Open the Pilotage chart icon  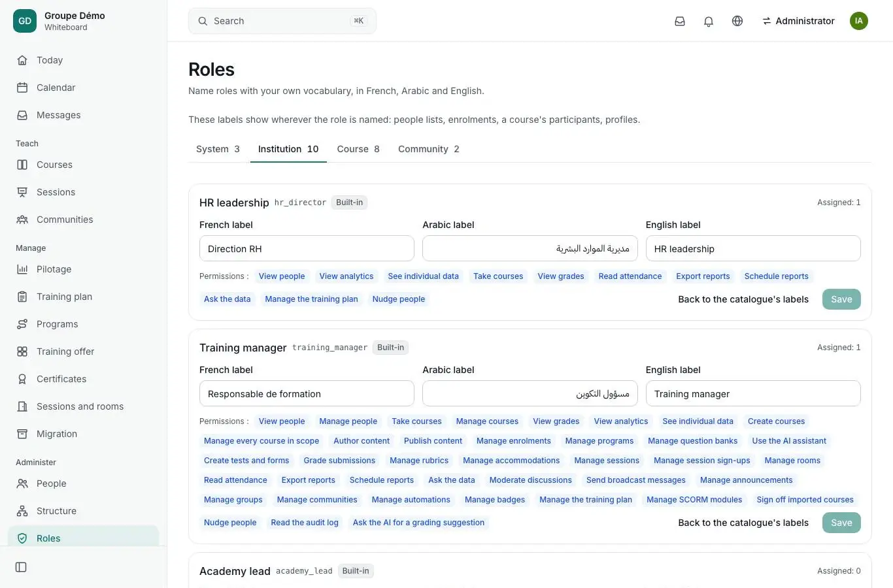pyautogui.click(x=22, y=269)
